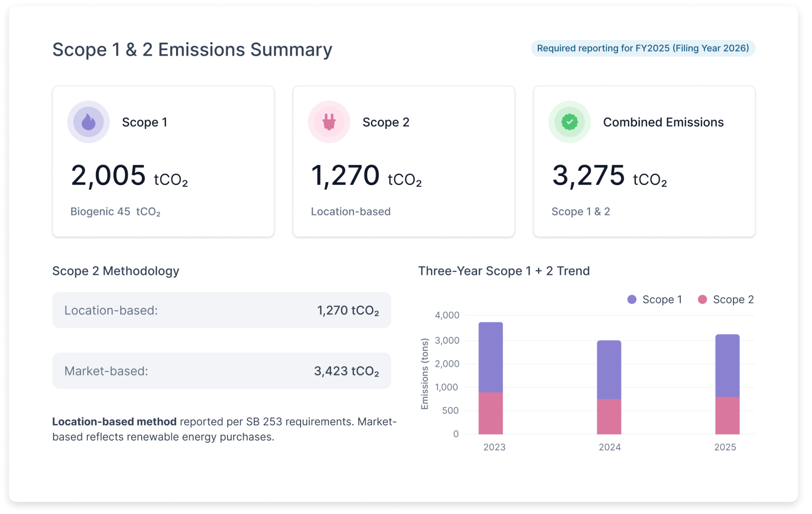This screenshot has width=812, height=514.
Task: Click the 2024 Scope 2 pink bar
Action: [609, 416]
